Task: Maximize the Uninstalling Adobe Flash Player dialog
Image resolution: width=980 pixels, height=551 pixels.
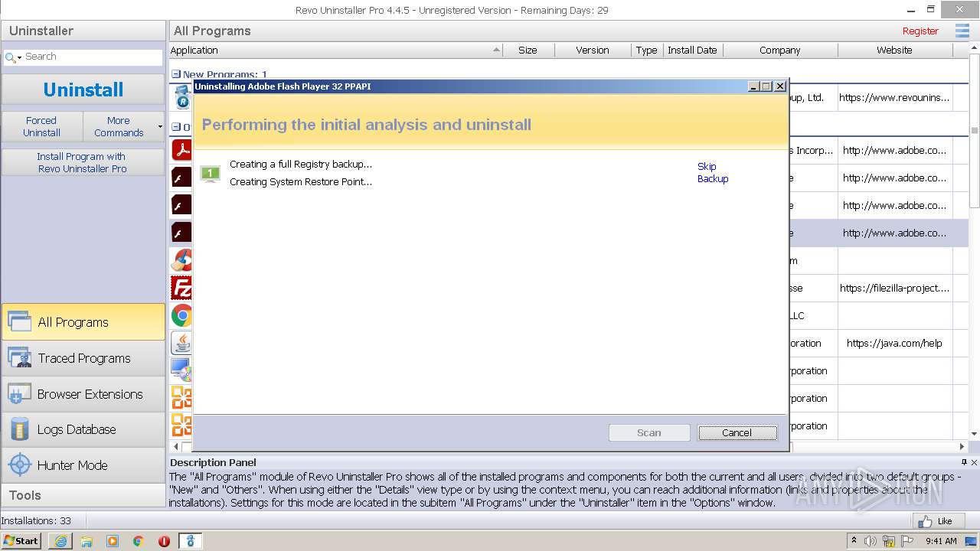Action: pyautogui.click(x=766, y=86)
